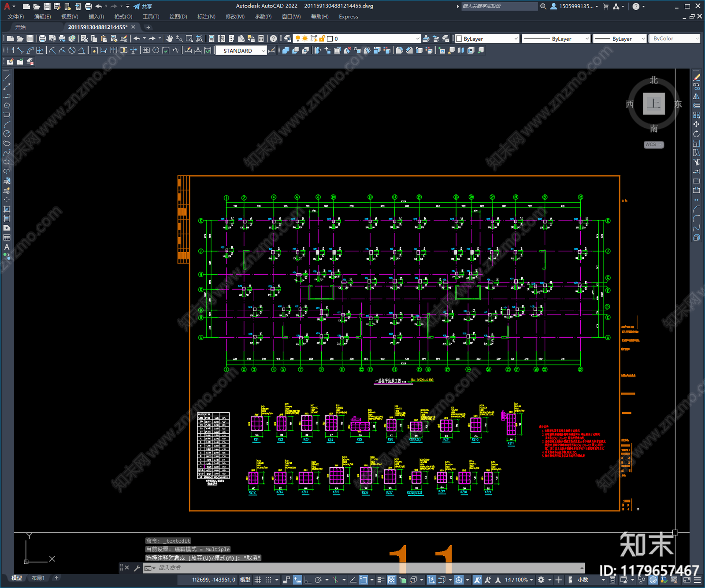The height and width of the screenshot is (588, 705).
Task: Click the Undo arrow in quick access toolbar
Action: tap(99, 6)
